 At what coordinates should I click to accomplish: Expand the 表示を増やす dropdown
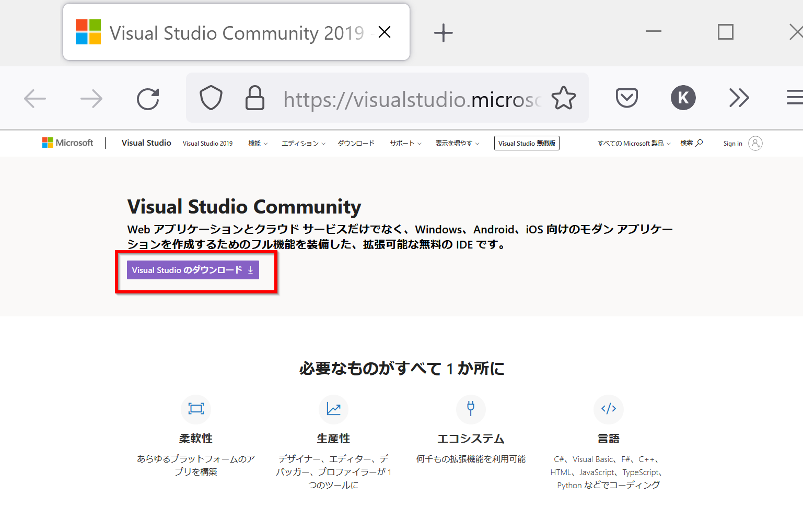pyautogui.click(x=458, y=144)
